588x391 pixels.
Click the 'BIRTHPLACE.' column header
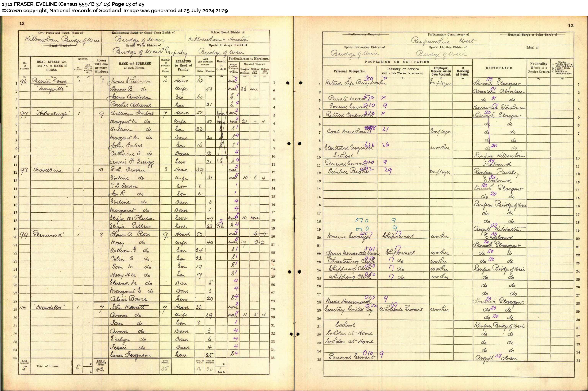(x=499, y=68)
